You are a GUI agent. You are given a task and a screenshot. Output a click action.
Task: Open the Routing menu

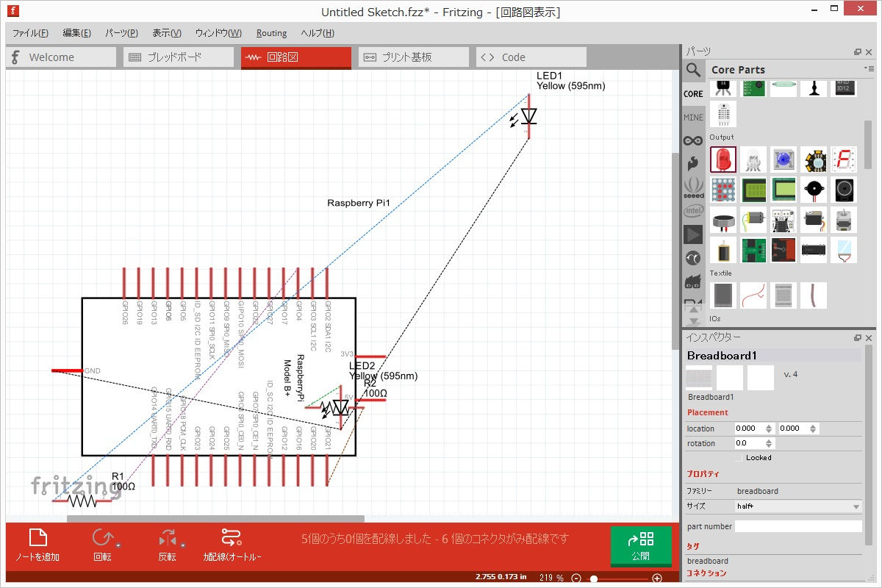271,33
